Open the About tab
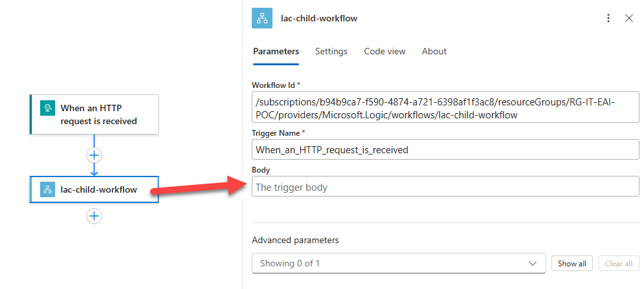 click(434, 51)
